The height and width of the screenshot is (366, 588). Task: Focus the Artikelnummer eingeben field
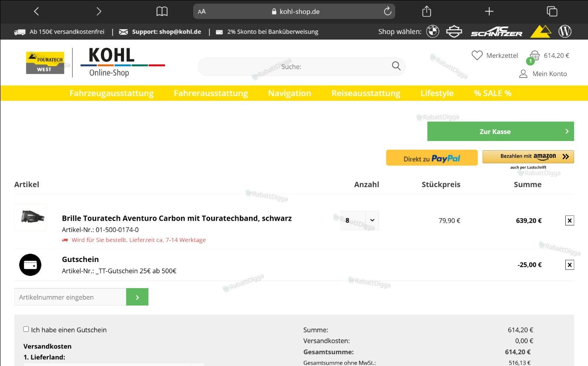pos(70,297)
